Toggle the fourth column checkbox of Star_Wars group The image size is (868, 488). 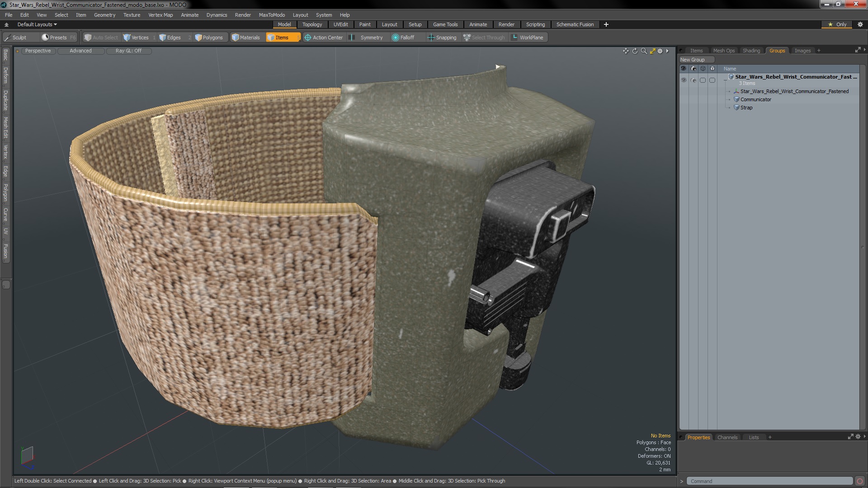[x=712, y=80]
